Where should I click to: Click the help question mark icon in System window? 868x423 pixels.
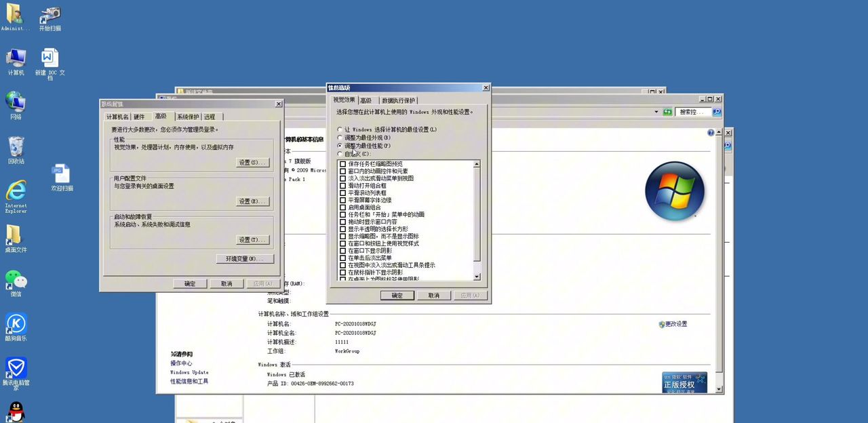pyautogui.click(x=711, y=133)
